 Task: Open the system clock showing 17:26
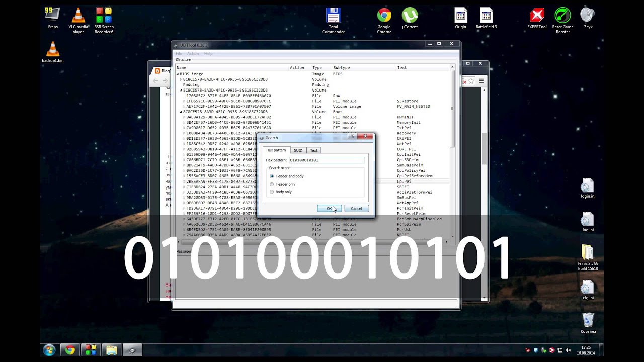[586, 350]
